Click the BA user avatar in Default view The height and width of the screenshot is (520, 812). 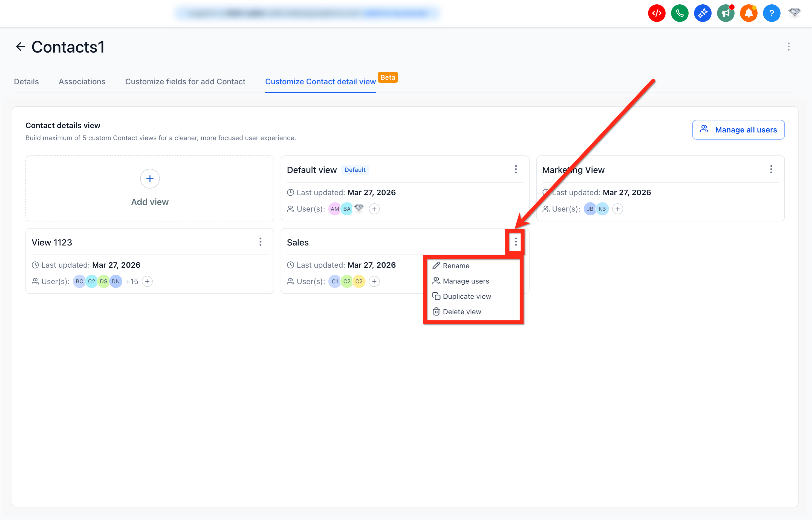point(347,209)
